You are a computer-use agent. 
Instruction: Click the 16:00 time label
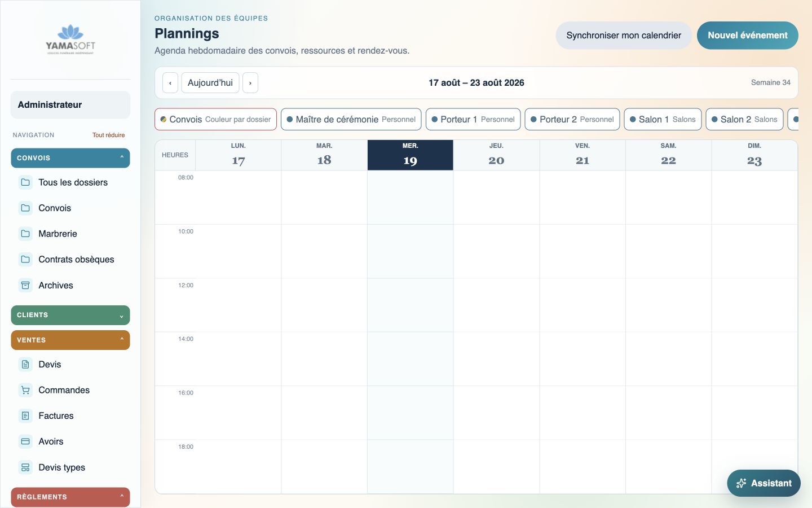[x=186, y=393]
